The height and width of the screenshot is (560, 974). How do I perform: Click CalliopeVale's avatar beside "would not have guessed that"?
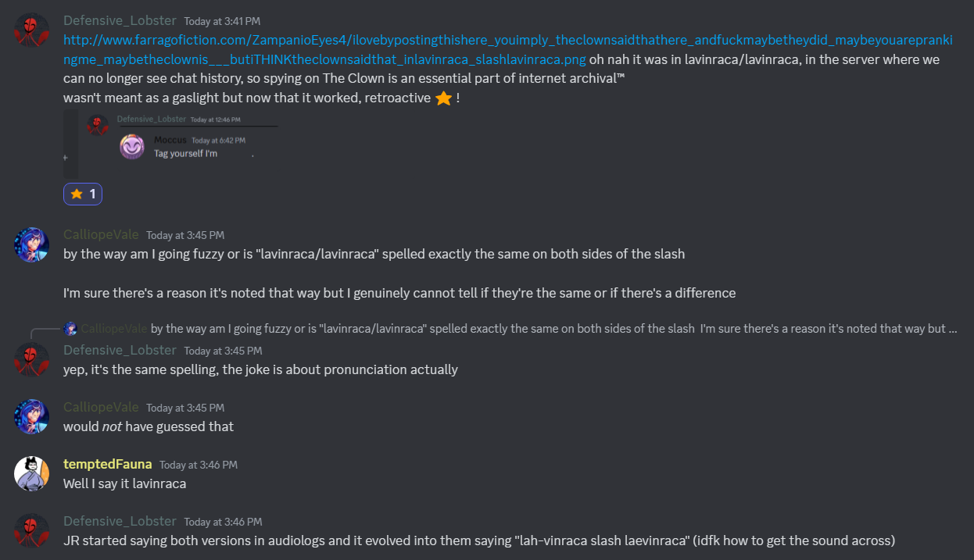tap(31, 418)
